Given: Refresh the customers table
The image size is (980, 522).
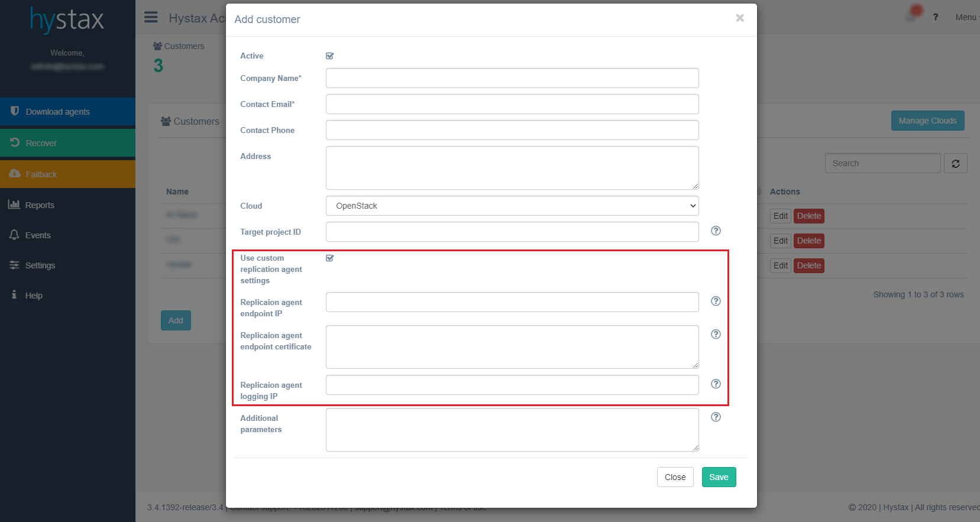Looking at the screenshot, I should pos(956,163).
